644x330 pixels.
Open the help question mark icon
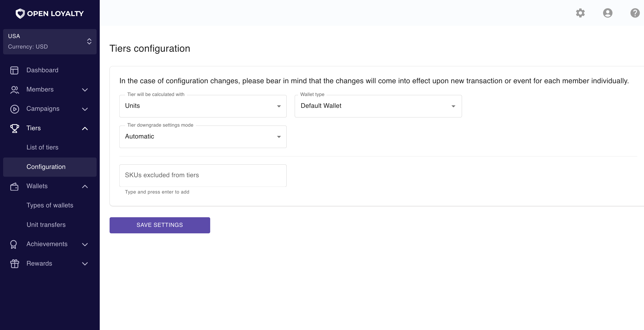click(635, 13)
